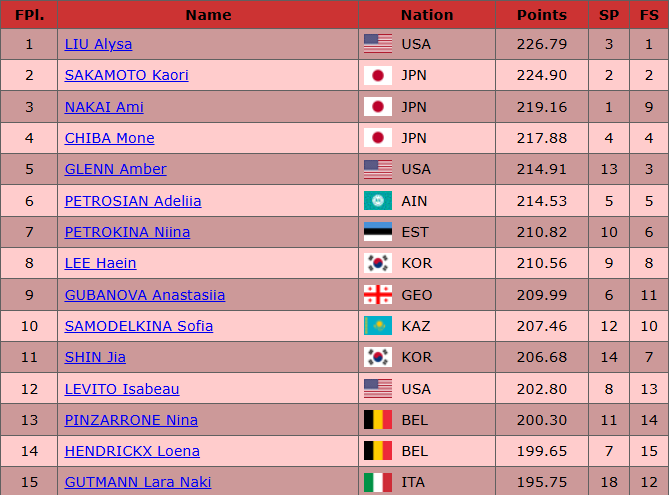Viewport: 669px width, 495px height.
Task: Click the Georgia flag beside GUBANOVA Anastasiia
Action: pos(378,295)
